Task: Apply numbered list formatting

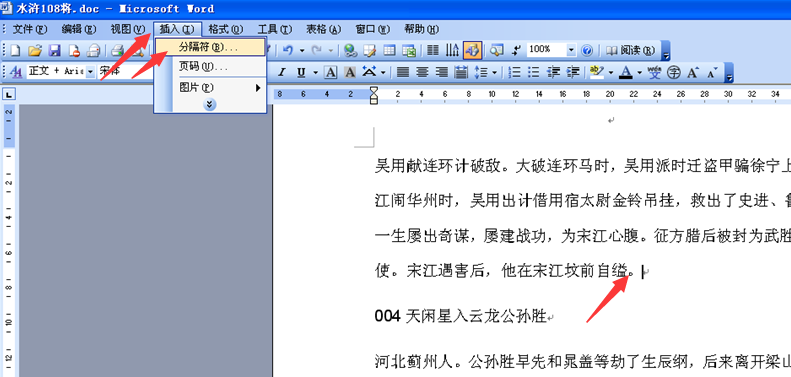Action: click(x=515, y=72)
